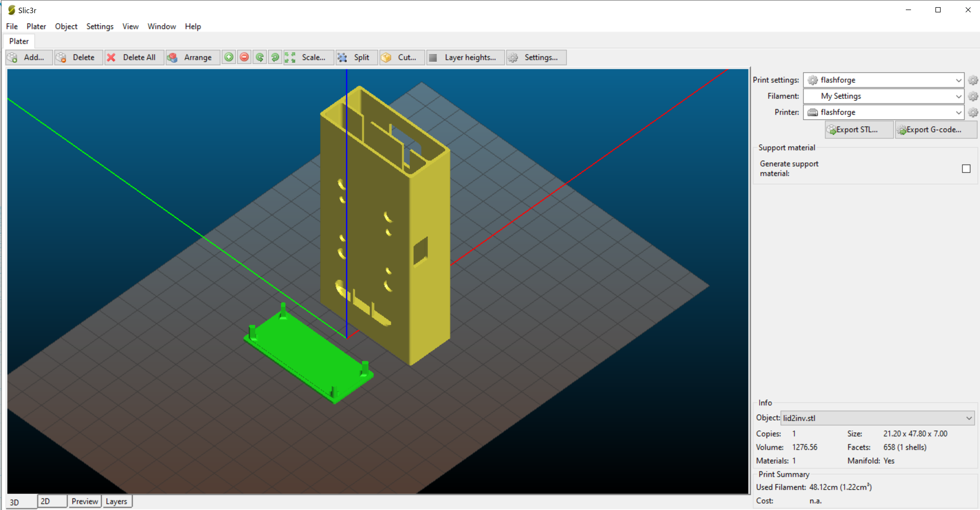Click the Arrange objects button

coord(193,57)
